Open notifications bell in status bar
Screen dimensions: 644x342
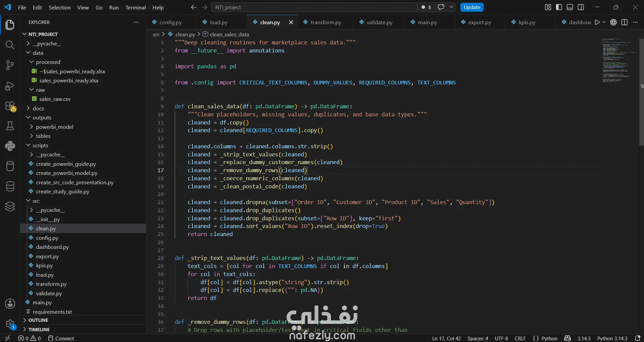[x=637, y=338]
